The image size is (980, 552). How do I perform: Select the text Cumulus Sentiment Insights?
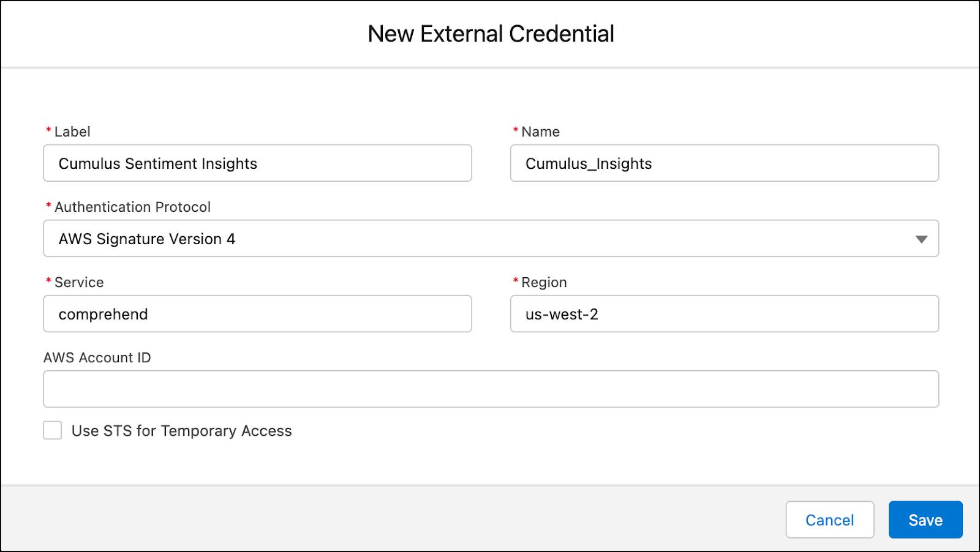click(158, 163)
